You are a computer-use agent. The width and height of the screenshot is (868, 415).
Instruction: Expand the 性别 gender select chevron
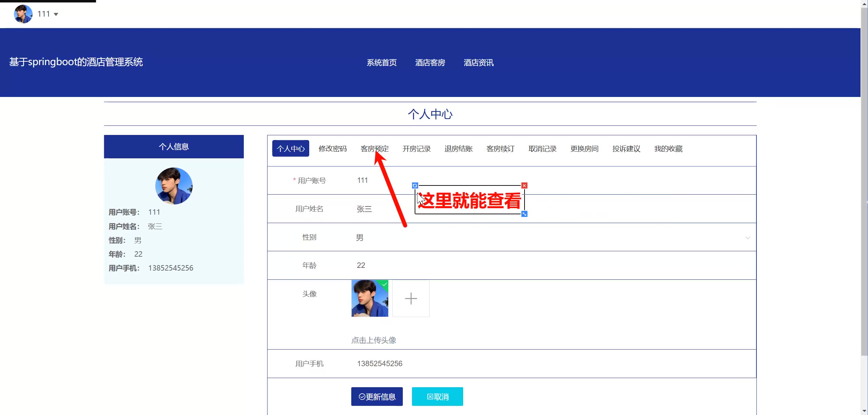point(747,238)
